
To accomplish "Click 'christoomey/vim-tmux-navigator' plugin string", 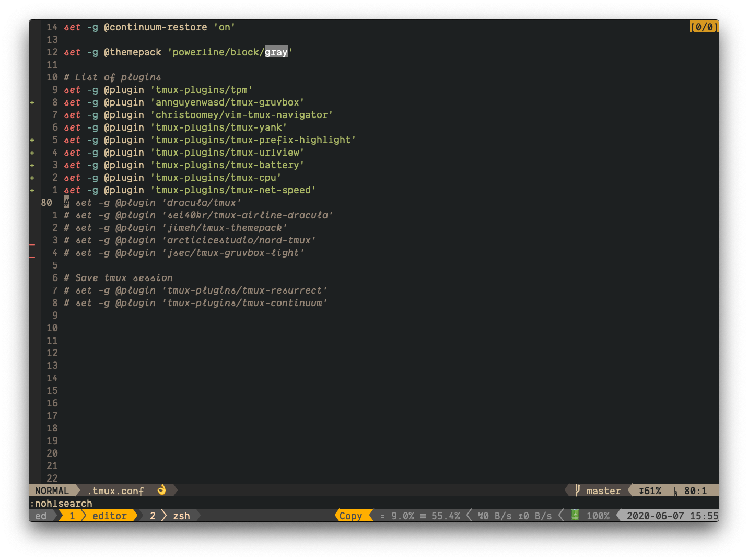I will pyautogui.click(x=242, y=114).
